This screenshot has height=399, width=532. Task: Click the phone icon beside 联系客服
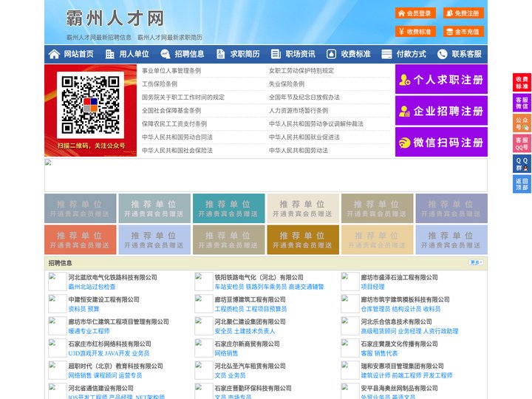point(442,54)
